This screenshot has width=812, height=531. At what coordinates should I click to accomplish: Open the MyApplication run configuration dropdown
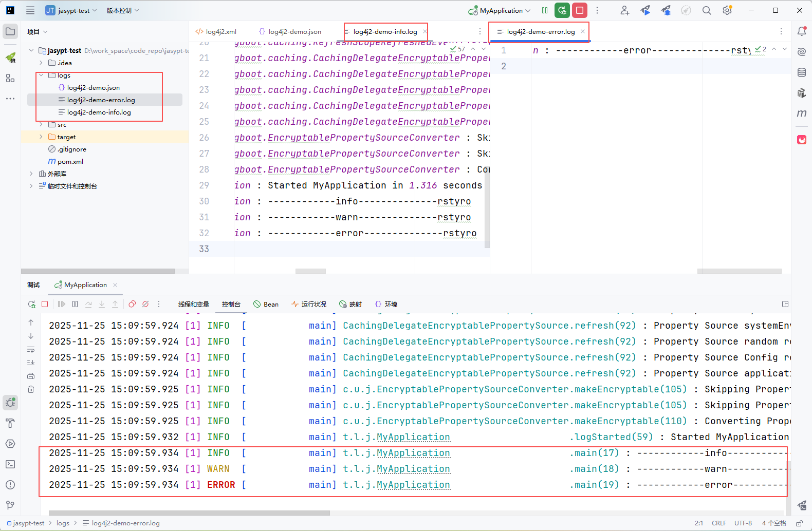click(x=501, y=10)
